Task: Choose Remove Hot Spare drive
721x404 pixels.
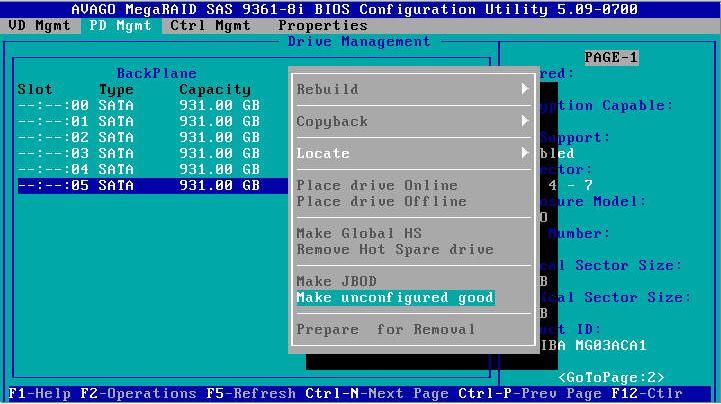Action: coord(395,249)
